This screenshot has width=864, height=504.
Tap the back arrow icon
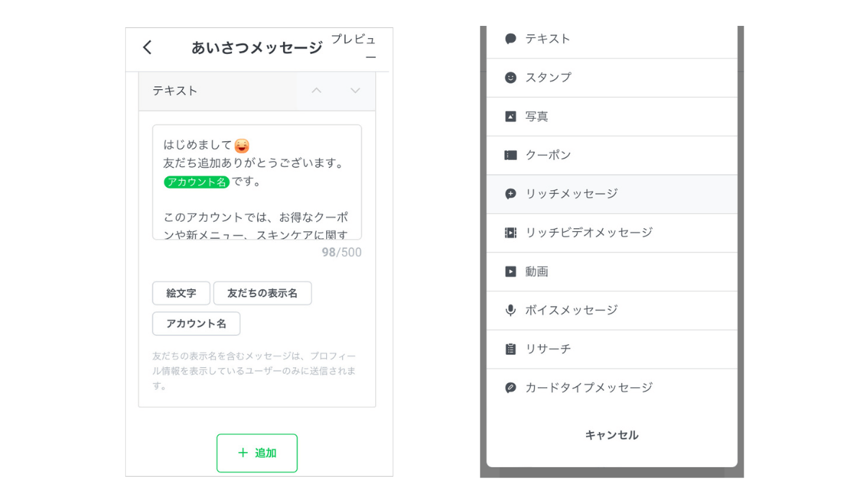coord(147,48)
